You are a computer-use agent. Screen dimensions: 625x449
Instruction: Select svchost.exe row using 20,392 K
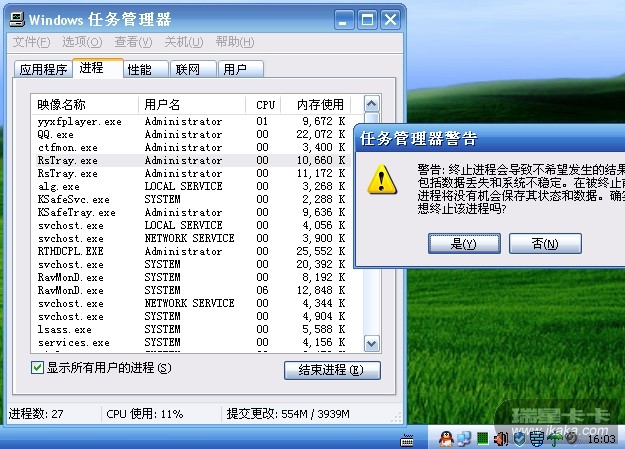coord(191,264)
